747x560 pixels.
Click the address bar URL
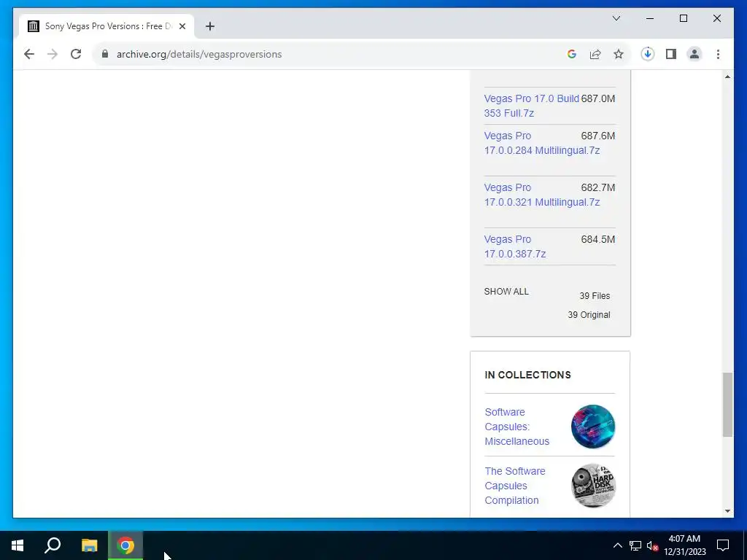(x=199, y=54)
